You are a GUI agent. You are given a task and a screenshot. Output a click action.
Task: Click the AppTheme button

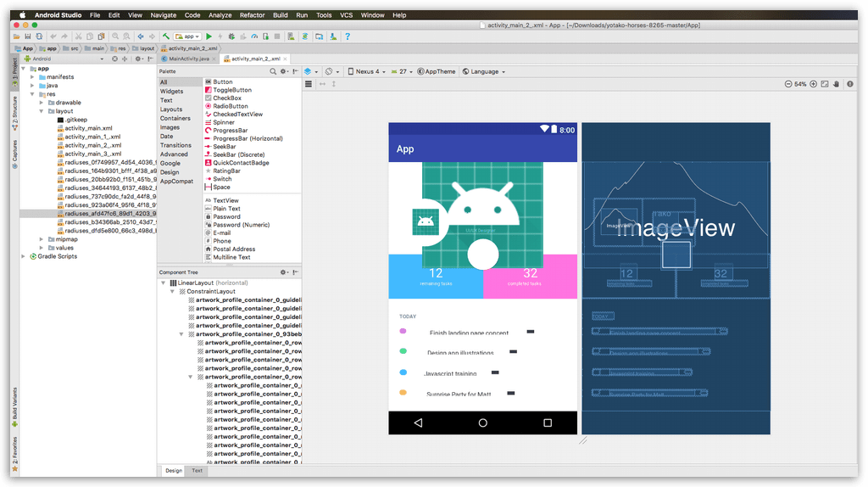coord(437,72)
